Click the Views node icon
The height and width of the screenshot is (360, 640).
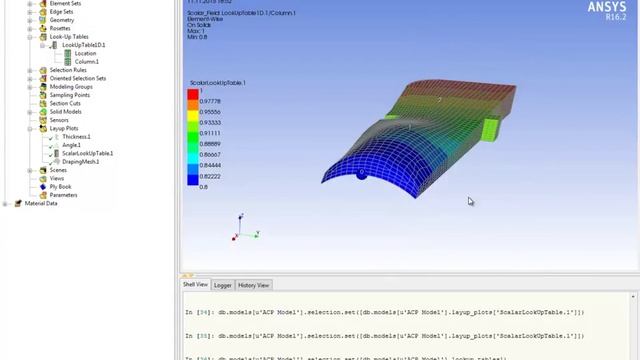[x=43, y=178]
